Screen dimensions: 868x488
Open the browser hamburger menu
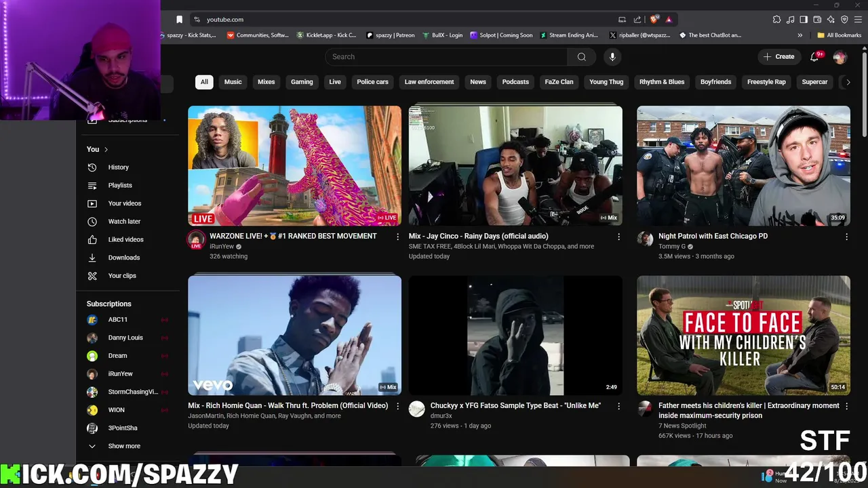pyautogui.click(x=859, y=20)
